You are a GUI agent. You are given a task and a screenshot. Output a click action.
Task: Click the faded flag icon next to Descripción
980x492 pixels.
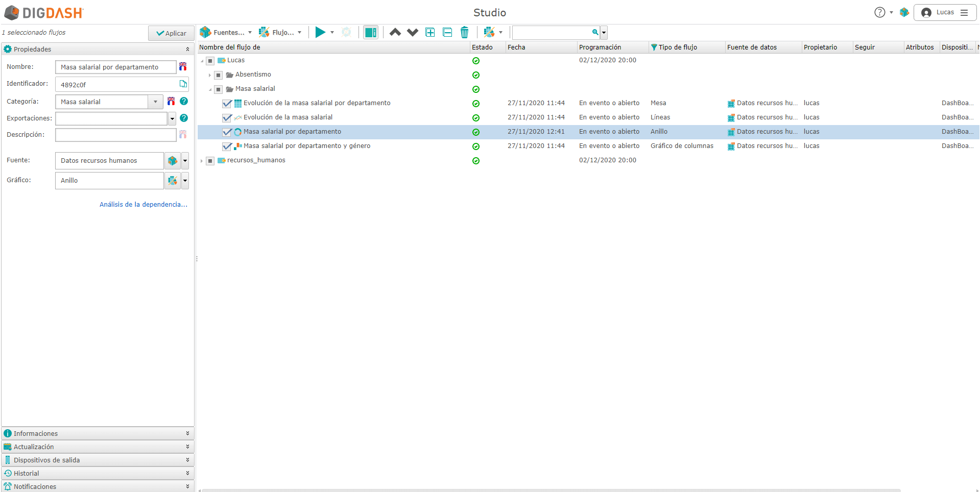click(183, 134)
